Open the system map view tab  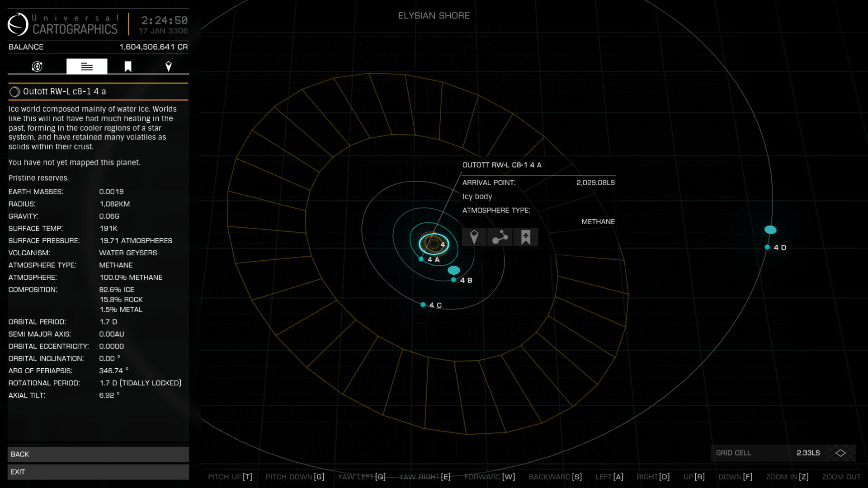[x=37, y=66]
